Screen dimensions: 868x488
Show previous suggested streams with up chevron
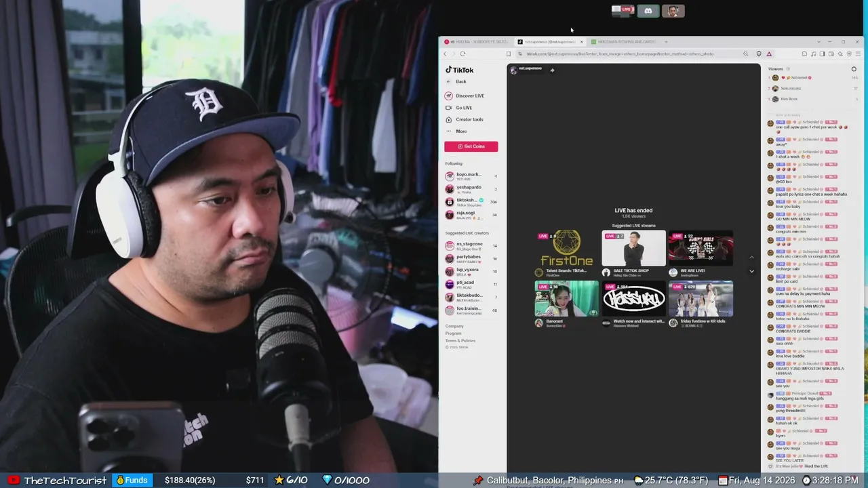click(751, 258)
